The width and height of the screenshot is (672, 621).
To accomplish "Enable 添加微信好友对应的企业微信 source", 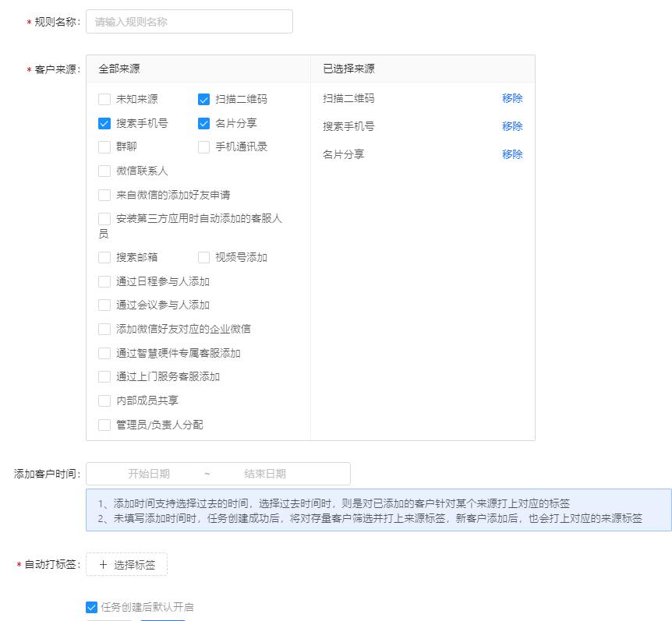I will click(x=104, y=329).
